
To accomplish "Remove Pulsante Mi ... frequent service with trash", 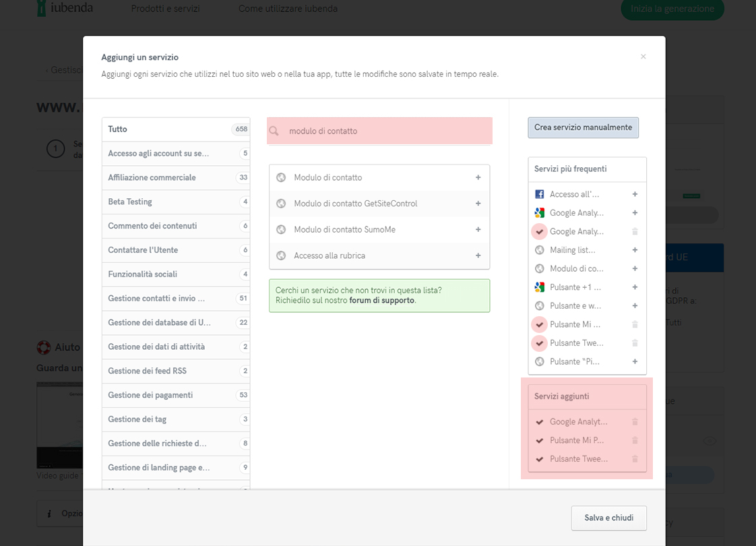I will point(635,325).
